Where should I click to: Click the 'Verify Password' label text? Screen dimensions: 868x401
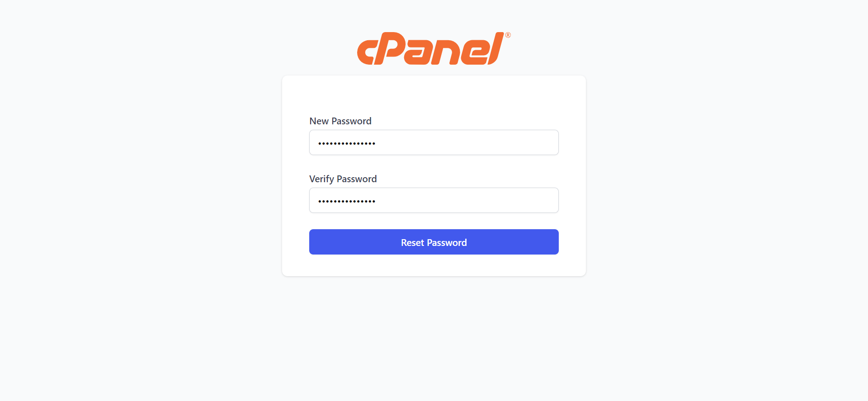click(343, 179)
